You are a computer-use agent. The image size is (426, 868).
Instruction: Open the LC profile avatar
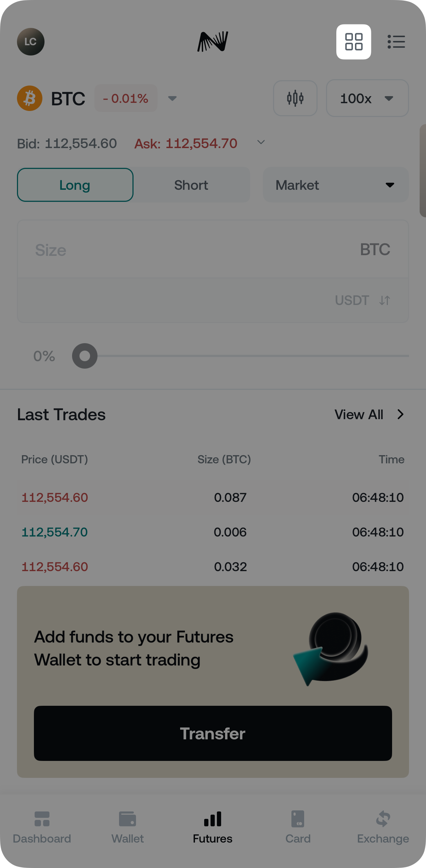(31, 42)
